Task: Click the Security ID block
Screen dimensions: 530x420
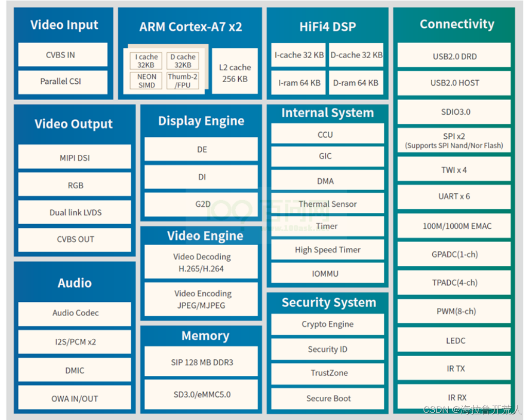Action: coord(328,349)
